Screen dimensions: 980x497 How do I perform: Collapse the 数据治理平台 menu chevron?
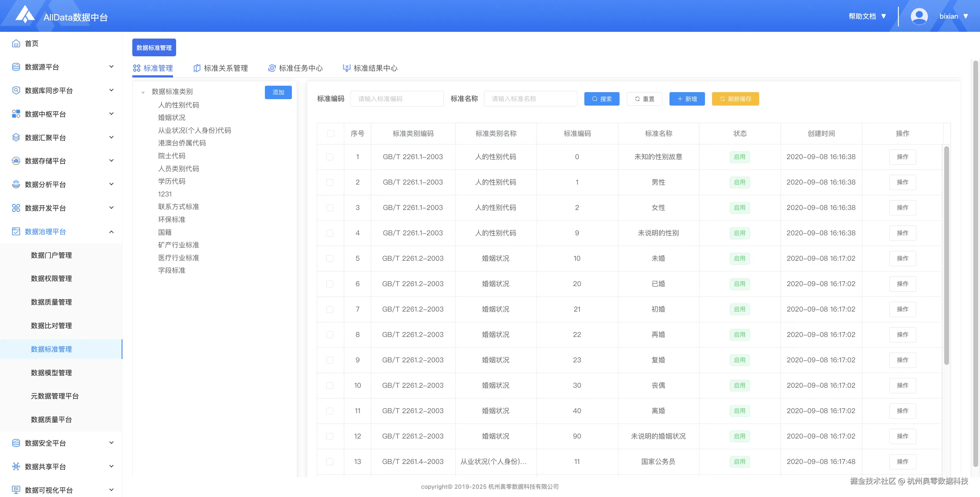111,232
